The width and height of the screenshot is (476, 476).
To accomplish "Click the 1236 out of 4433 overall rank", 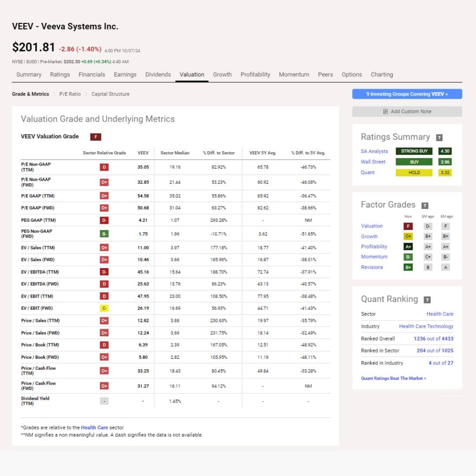I will (x=433, y=339).
